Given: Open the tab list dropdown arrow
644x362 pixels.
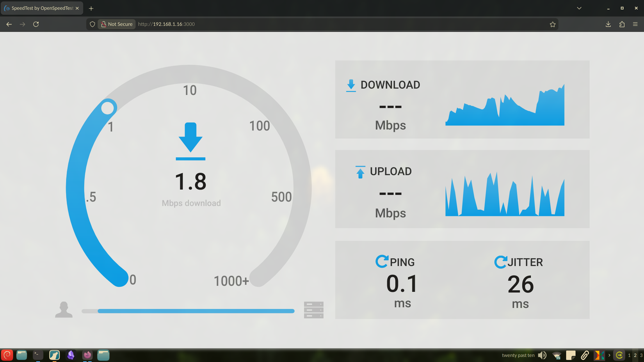Looking at the screenshot, I should click(x=579, y=8).
